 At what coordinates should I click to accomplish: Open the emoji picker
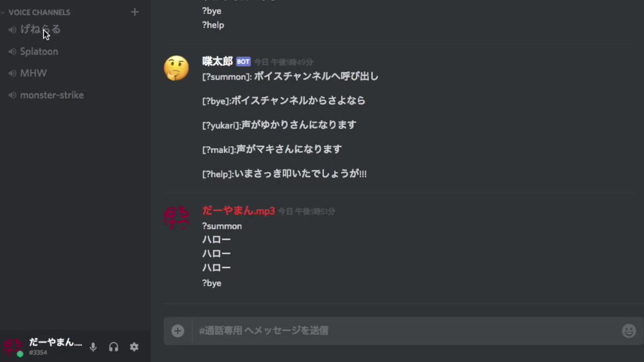pos(629,330)
